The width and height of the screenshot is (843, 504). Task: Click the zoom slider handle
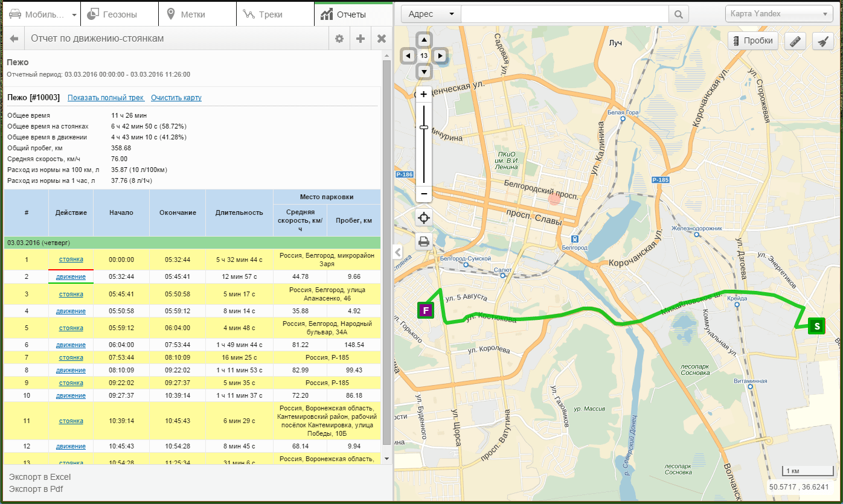pyautogui.click(x=424, y=127)
